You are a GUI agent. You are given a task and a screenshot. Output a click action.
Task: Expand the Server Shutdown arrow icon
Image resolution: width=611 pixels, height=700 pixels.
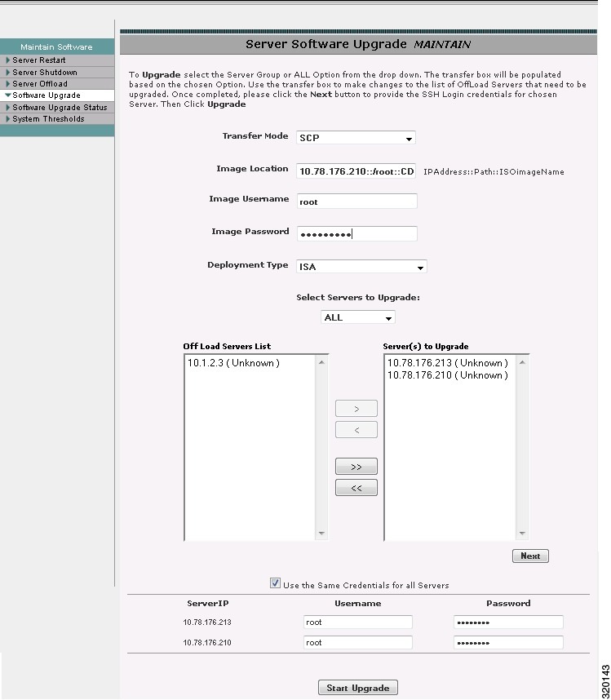click(7, 73)
